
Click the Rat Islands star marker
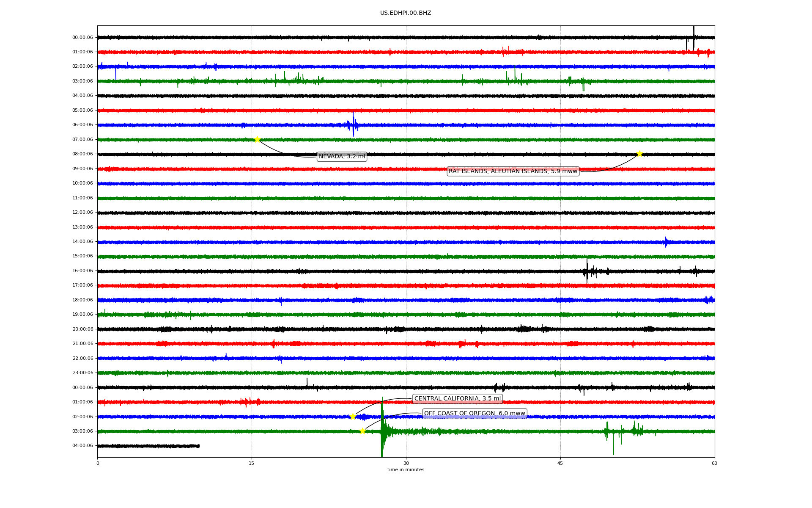[639, 154]
